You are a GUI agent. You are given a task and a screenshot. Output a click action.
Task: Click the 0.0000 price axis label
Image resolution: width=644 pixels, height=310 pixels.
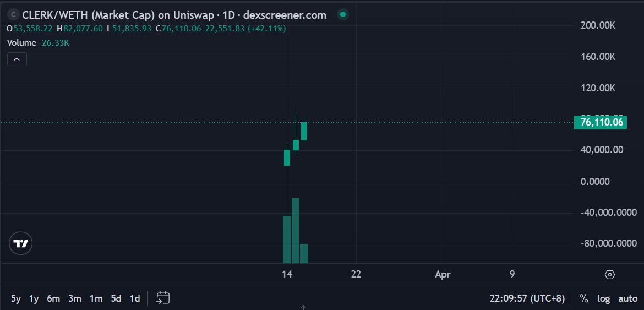click(595, 182)
